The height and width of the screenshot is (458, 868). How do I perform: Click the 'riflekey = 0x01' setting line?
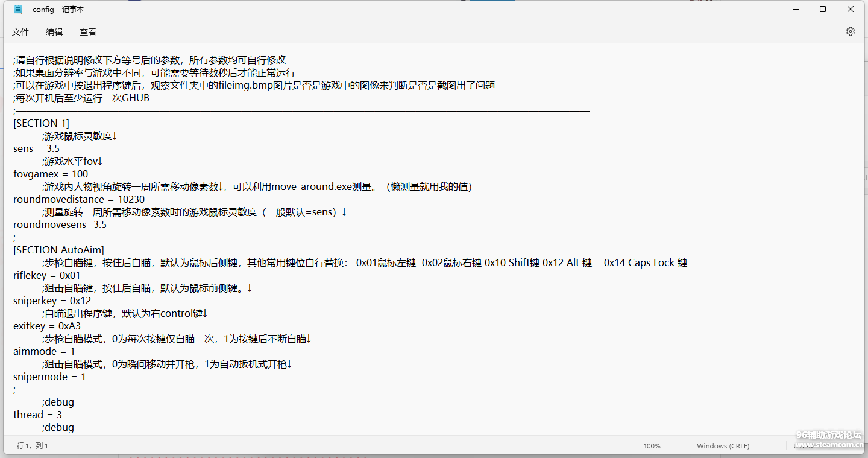(x=46, y=275)
